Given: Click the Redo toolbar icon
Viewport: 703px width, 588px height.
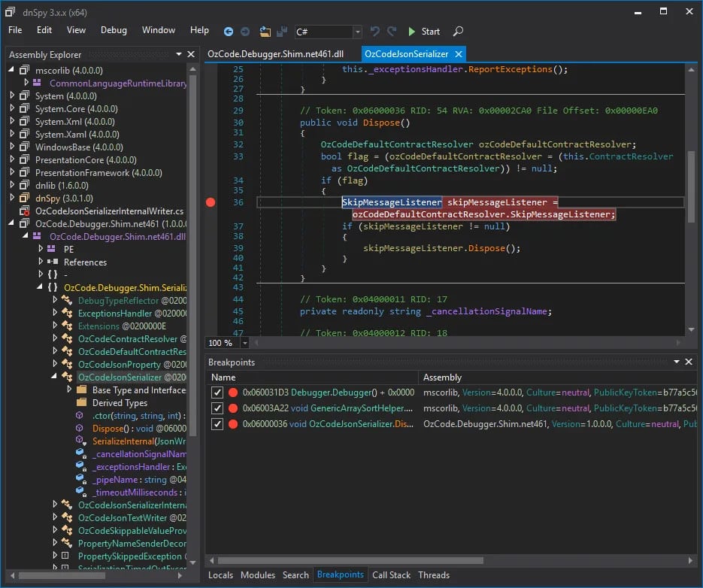Looking at the screenshot, I should click(x=391, y=32).
